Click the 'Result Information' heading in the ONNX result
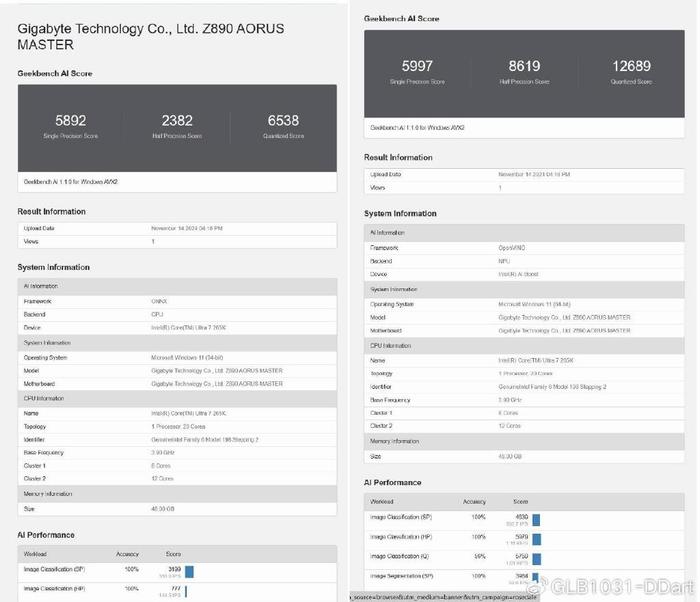Viewport: 700px width, 602px height. (x=51, y=212)
